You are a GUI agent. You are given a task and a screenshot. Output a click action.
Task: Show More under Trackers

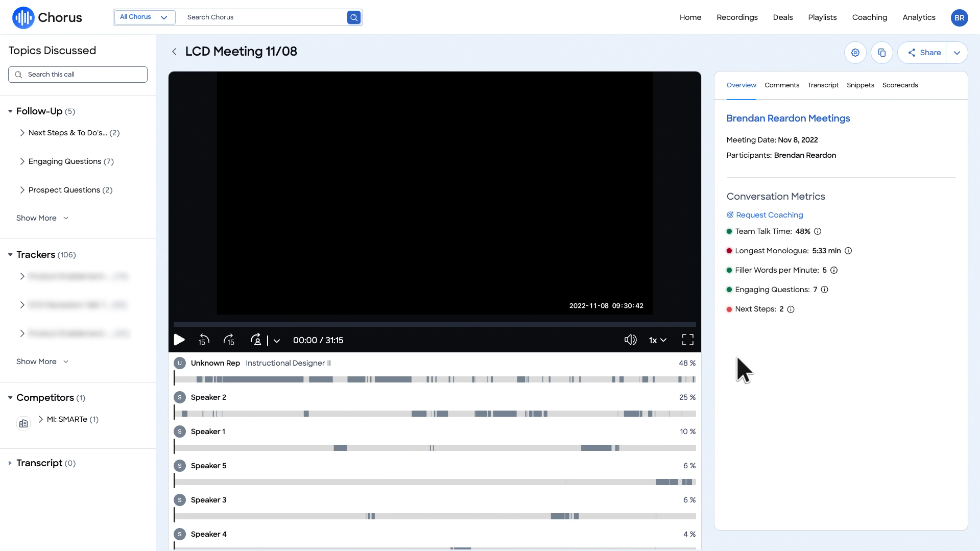[42, 362]
